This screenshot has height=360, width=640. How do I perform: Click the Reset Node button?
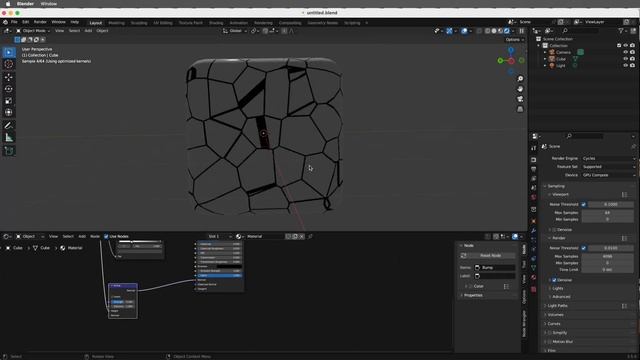(x=487, y=256)
